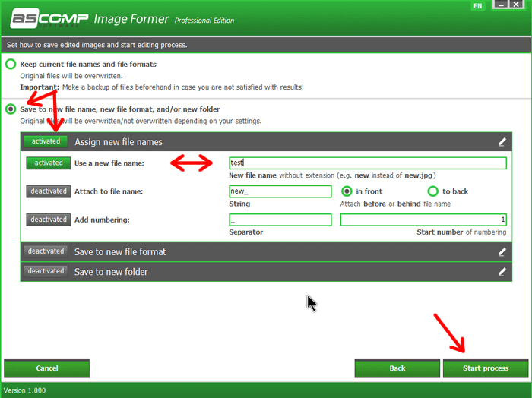Click the 'Version 1.000' status text
Image resolution: width=532 pixels, height=398 pixels.
pos(24,390)
